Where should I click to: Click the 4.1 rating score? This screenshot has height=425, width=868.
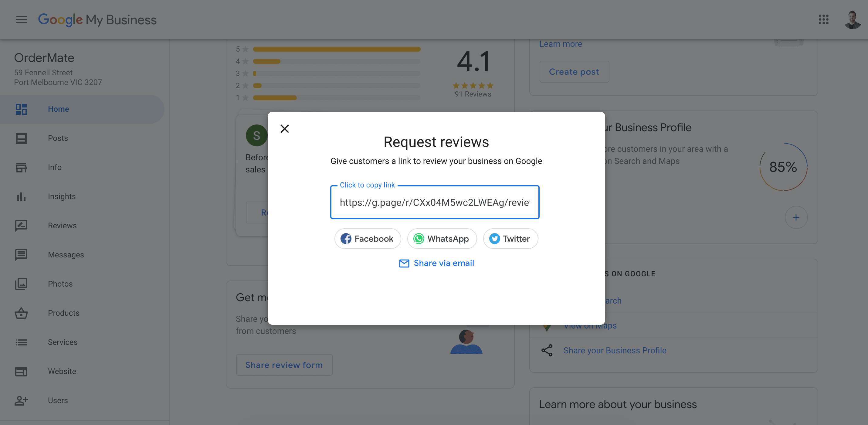point(473,61)
